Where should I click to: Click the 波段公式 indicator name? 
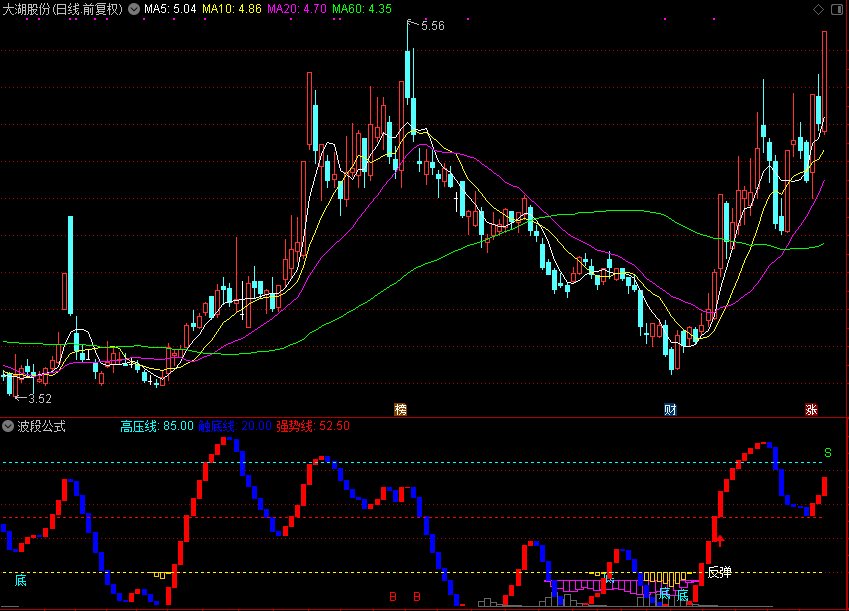42,426
